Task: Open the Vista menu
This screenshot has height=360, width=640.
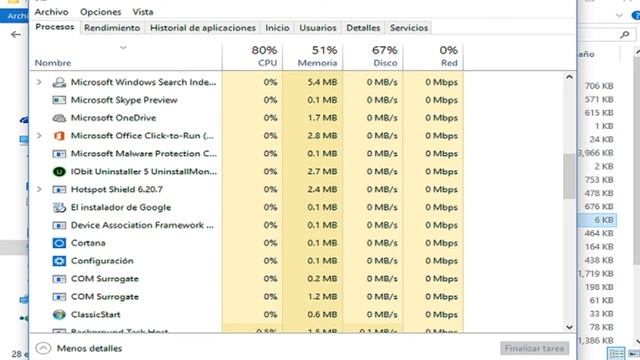Action: point(143,12)
